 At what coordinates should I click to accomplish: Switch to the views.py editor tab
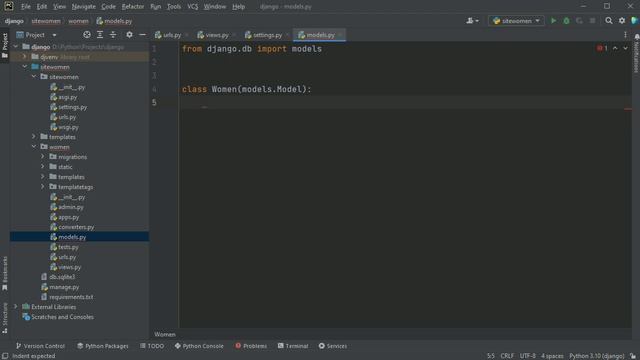pos(213,35)
